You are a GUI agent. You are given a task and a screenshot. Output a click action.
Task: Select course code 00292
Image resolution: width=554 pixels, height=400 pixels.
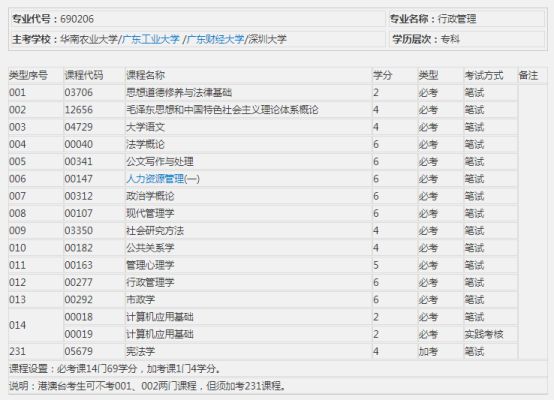pyautogui.click(x=78, y=300)
